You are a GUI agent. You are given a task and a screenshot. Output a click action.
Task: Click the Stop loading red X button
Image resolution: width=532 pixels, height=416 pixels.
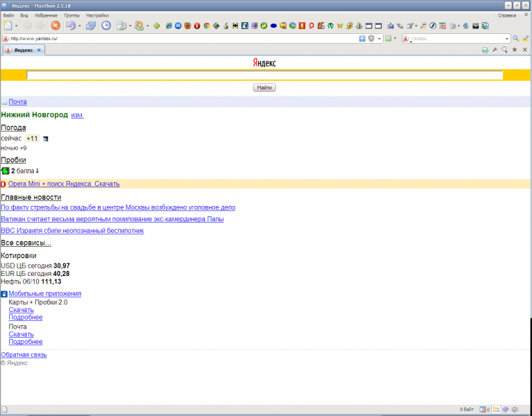pyautogui.click(x=55, y=26)
